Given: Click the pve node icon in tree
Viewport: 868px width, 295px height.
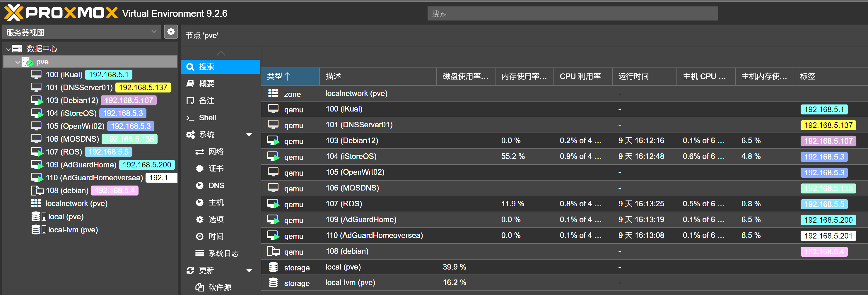Looking at the screenshot, I should coord(27,62).
